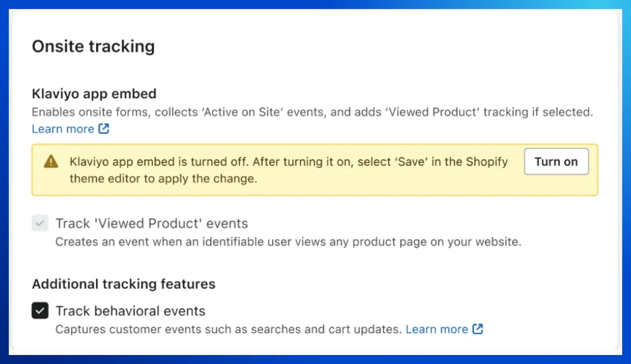This screenshot has width=631, height=364.
Task: Click the Onsite tracking heading
Action: [93, 46]
